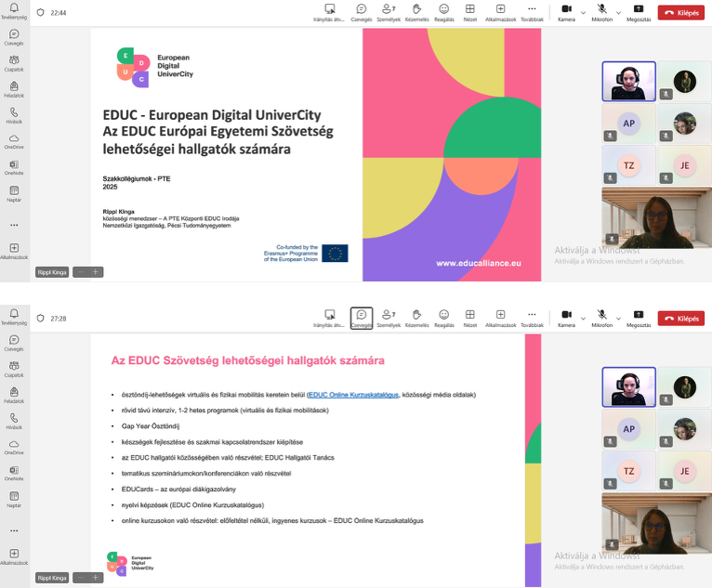Open Csapatok in the 22:44 window sidebar

(x=14, y=63)
